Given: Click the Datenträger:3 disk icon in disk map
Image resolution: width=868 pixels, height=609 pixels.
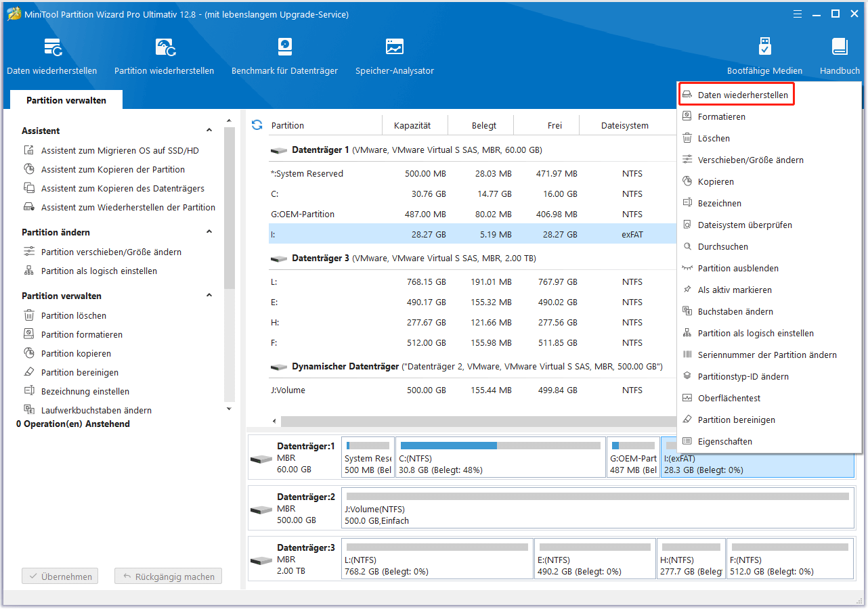Looking at the screenshot, I should [261, 560].
